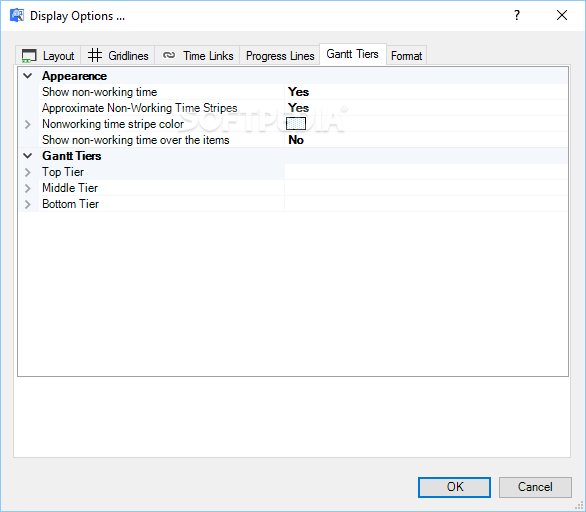Screen dimensions: 586x512
Task: Click the Appearence section header text
Action: [74, 76]
